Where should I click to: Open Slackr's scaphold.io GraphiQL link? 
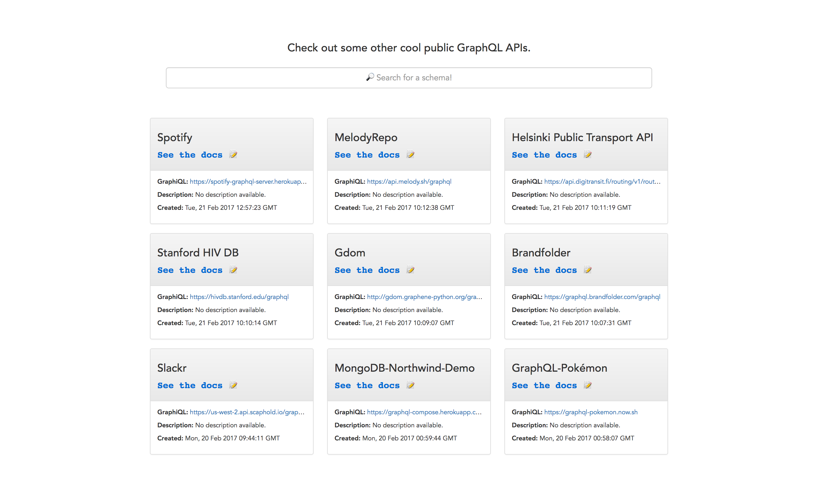[247, 412]
